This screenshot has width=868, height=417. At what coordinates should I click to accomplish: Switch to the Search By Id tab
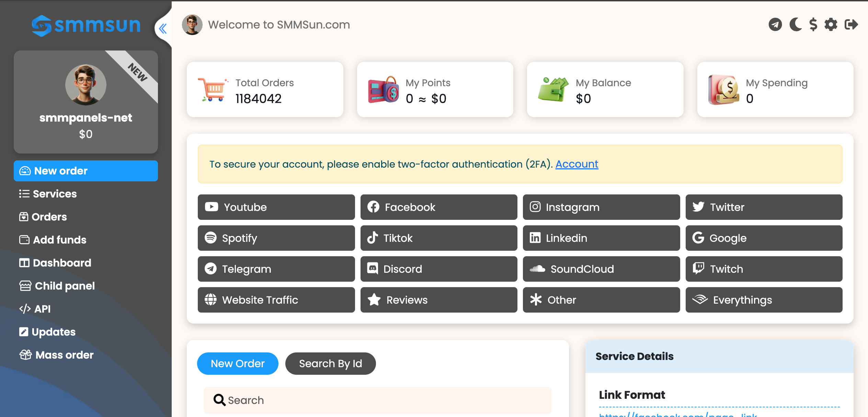(x=330, y=363)
